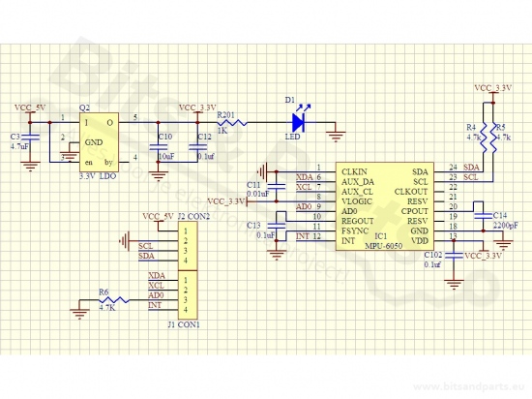Select the AUX_CL pin name
Screen dimensions: 532x399
[357, 192]
